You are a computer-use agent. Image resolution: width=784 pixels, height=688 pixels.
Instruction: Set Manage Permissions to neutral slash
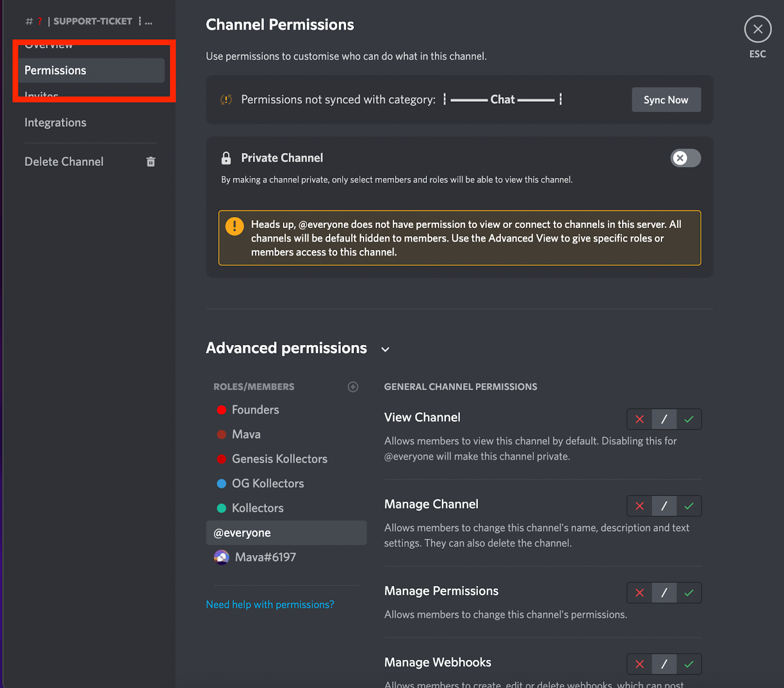click(x=664, y=593)
